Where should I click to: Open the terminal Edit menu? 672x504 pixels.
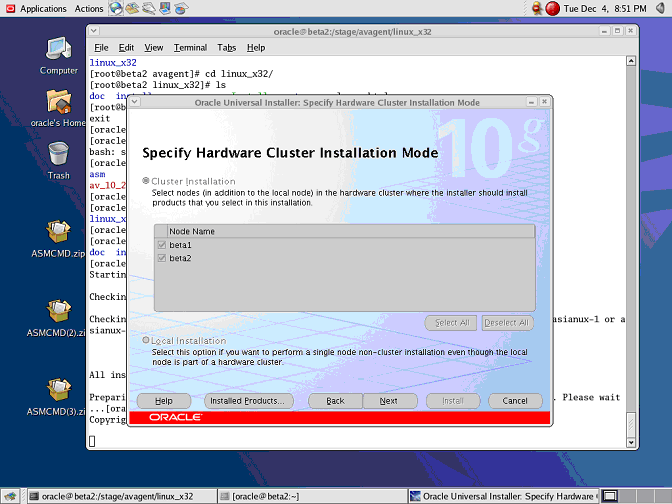point(126,48)
